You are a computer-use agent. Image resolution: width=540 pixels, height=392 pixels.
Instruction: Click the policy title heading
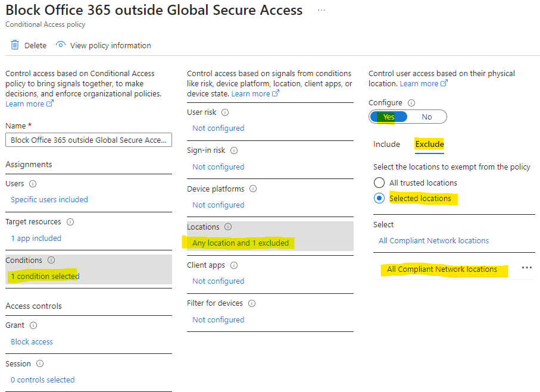[x=154, y=10]
